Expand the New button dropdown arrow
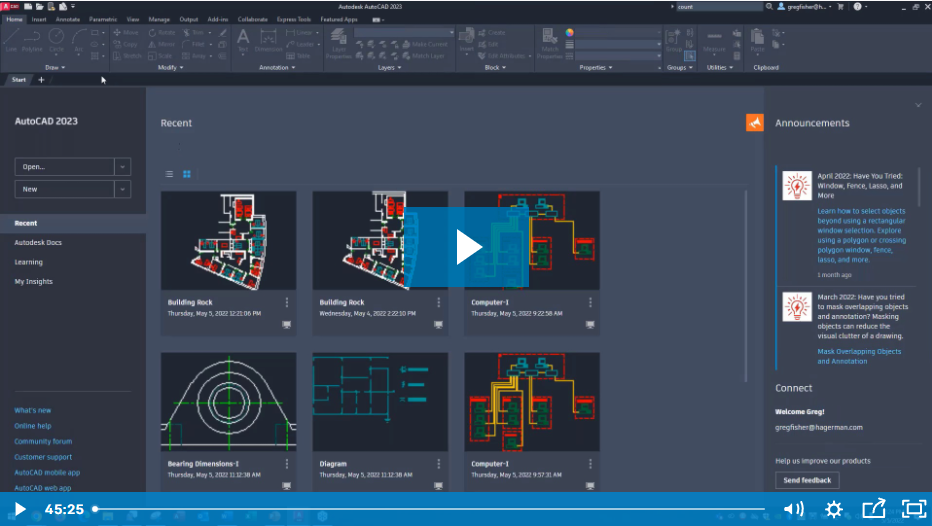 122,189
